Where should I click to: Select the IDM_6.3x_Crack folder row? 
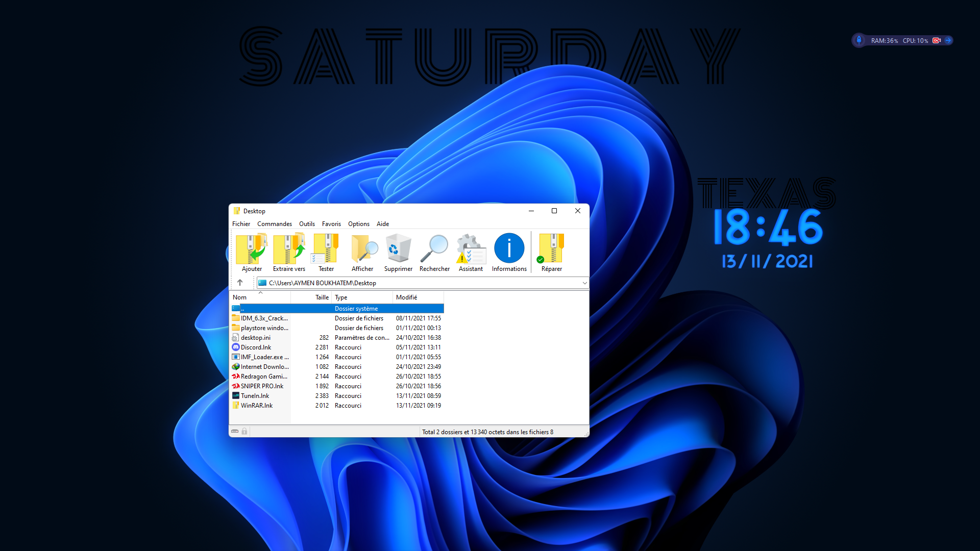click(264, 318)
